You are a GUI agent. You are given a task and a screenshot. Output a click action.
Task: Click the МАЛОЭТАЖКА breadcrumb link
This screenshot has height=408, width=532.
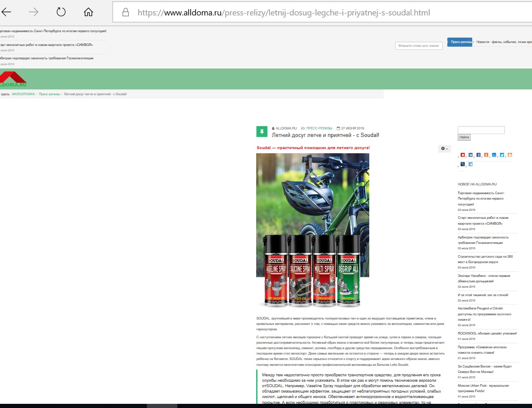click(23, 94)
